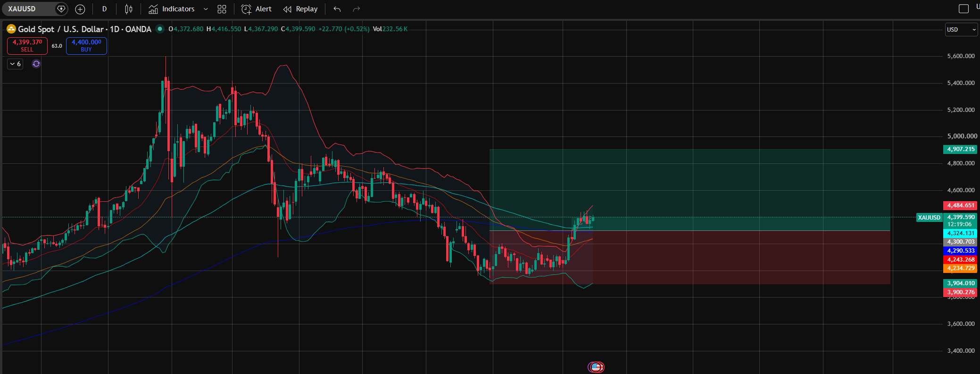The image size is (980, 374).
Task: Expand the favorites arrow next to Indicators
Action: pos(206,9)
